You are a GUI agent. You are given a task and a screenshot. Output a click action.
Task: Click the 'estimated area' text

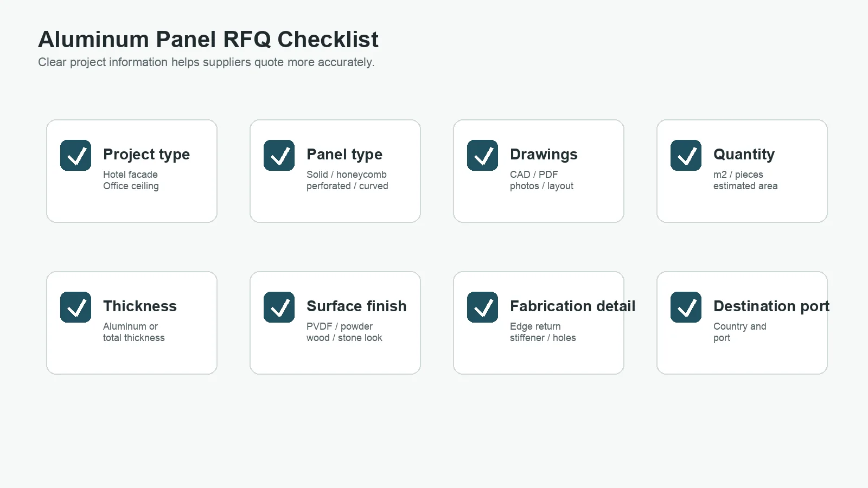click(x=745, y=186)
